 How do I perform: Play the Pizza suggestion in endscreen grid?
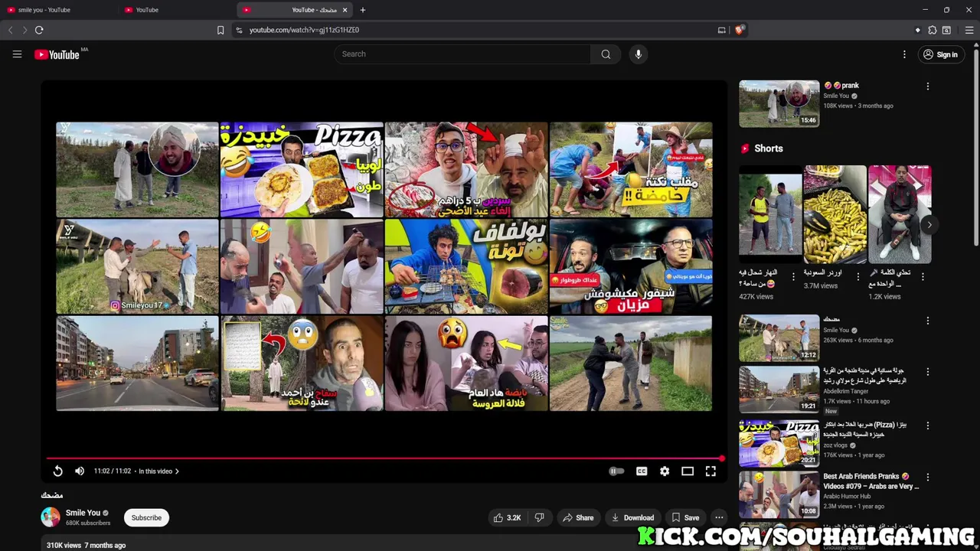point(302,169)
